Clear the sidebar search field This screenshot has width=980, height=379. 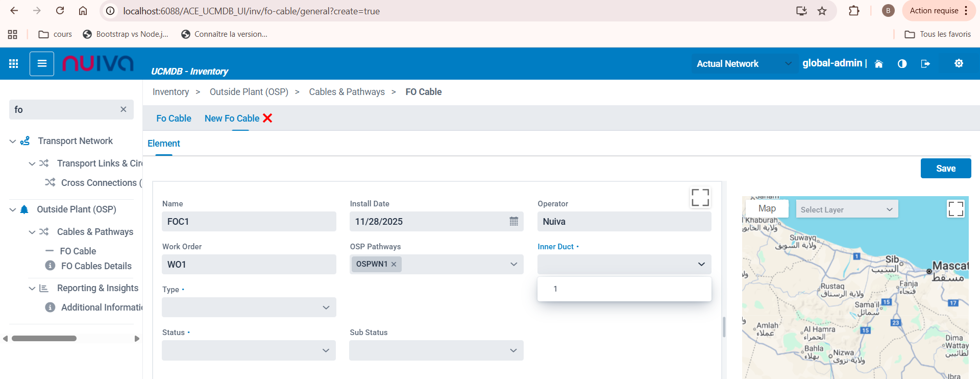[123, 109]
